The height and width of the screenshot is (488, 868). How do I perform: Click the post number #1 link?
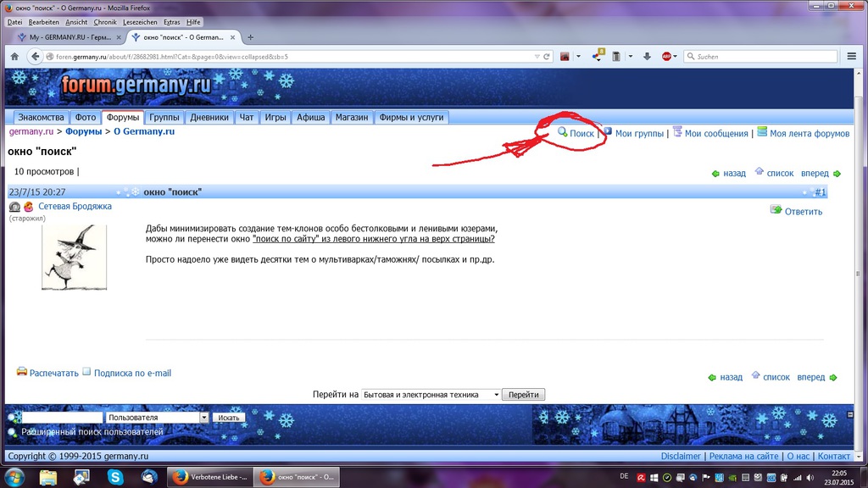pos(820,192)
